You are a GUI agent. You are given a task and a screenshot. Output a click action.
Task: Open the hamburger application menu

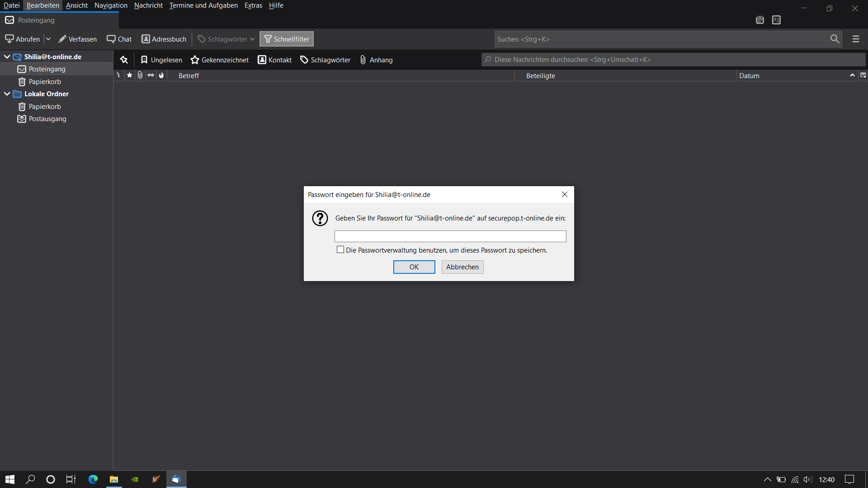point(856,39)
